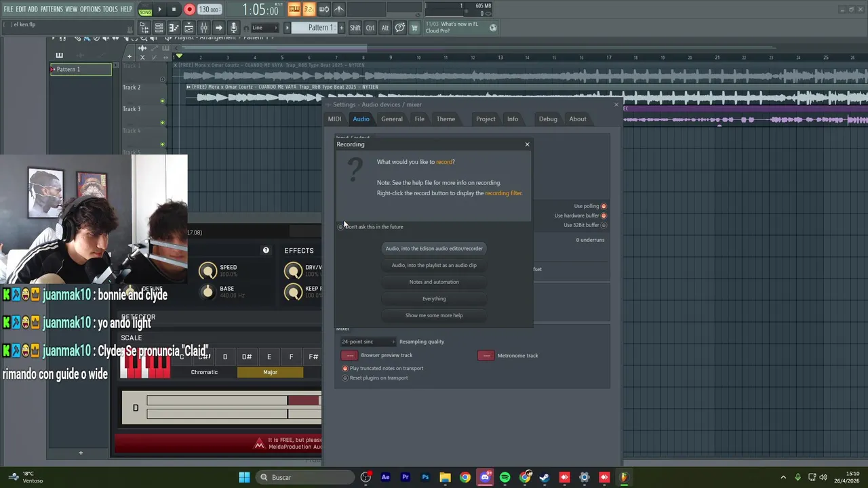The width and height of the screenshot is (868, 488).
Task: Click the chat help bubble icon
Action: (x=400, y=28)
